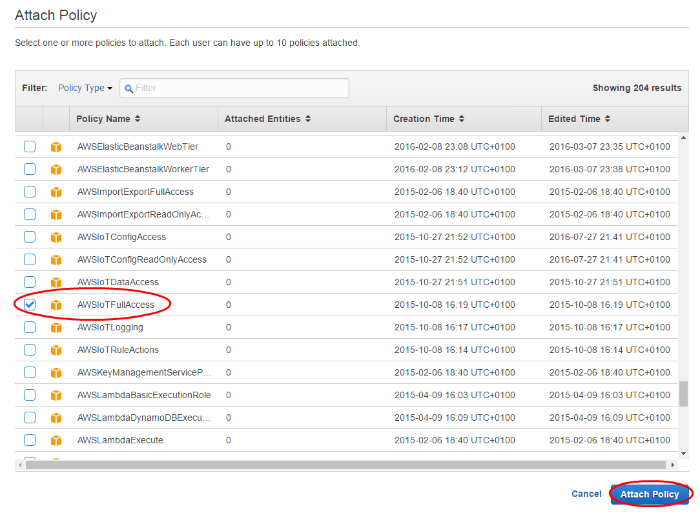
Task: Click the vertical scrollbar thumb
Action: pos(683,394)
